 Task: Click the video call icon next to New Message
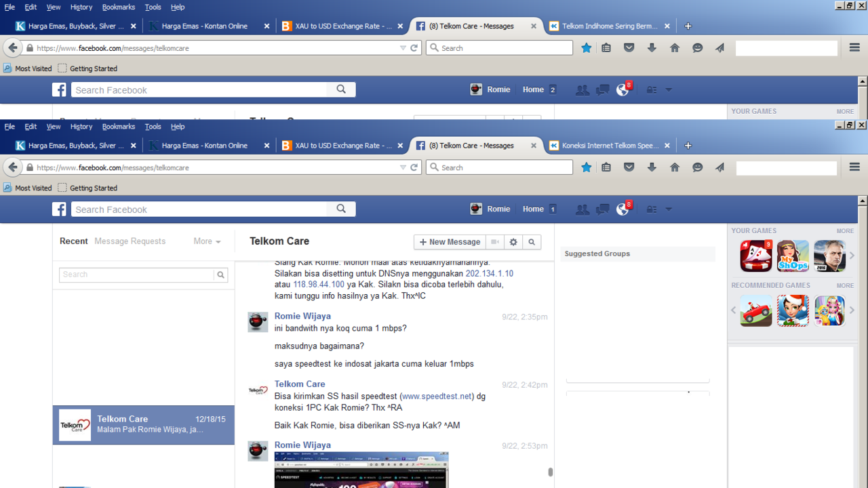pos(495,242)
